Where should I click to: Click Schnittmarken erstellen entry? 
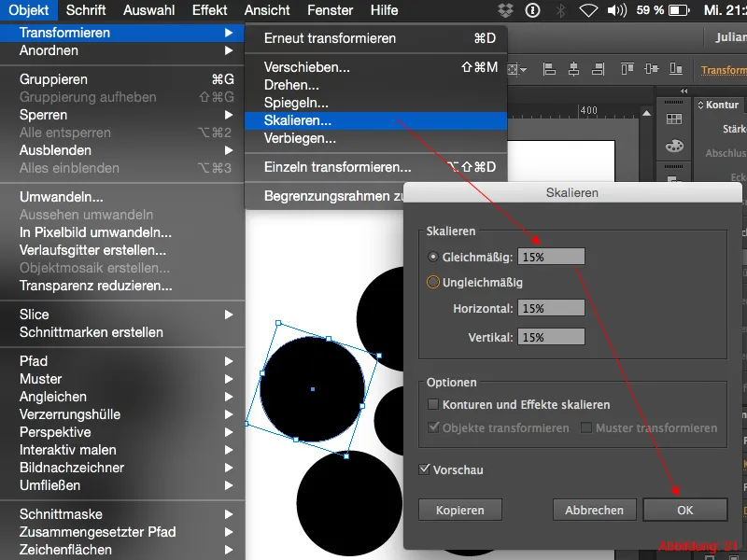(x=122, y=332)
